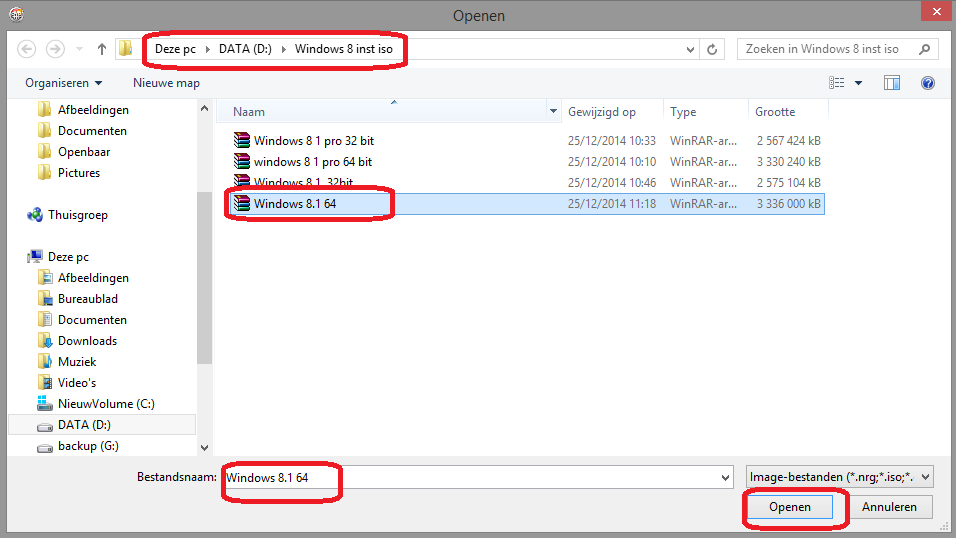This screenshot has height=538, width=956.
Task: Expand the Bestandsnaam history dropdown
Action: 726,478
